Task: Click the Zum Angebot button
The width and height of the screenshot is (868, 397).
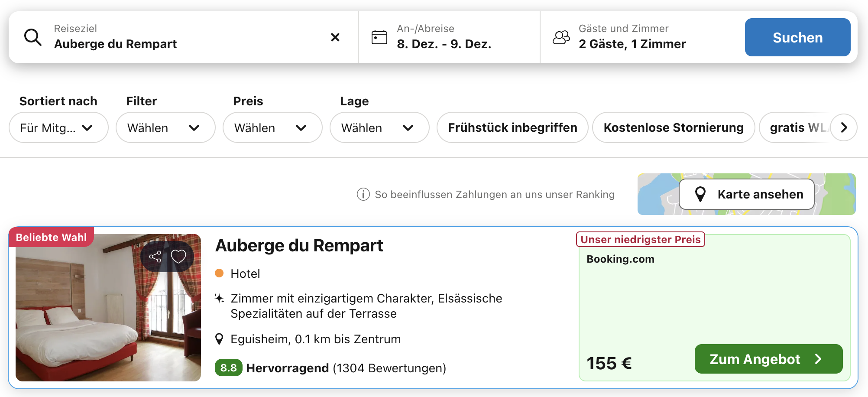Action: click(768, 359)
